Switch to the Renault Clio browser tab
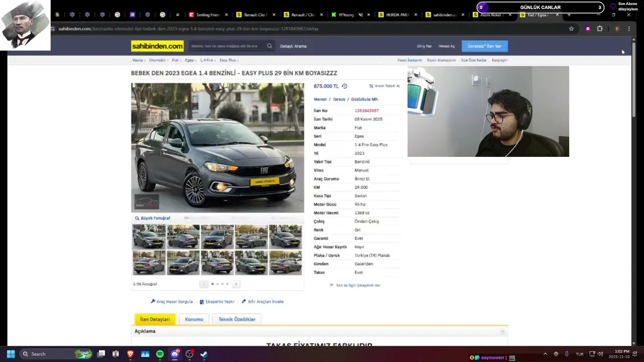 (256, 15)
